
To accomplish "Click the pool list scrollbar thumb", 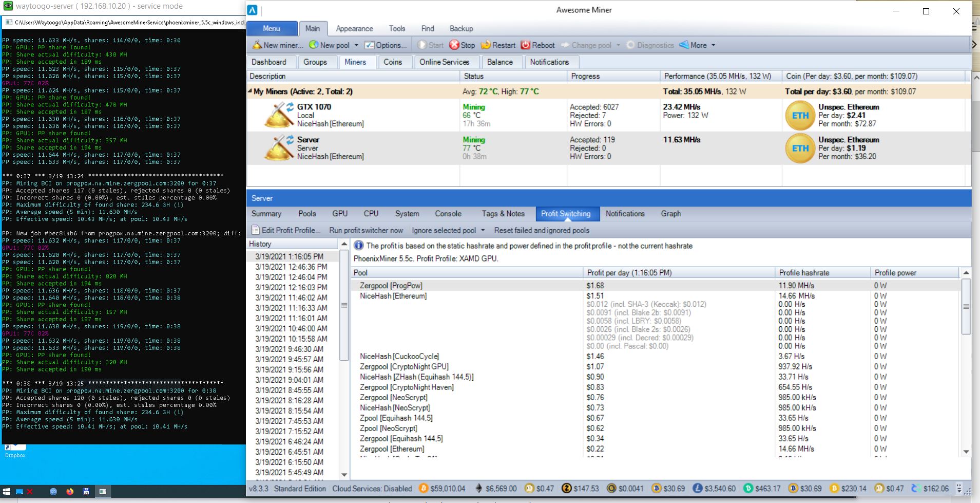I will (x=966, y=307).
